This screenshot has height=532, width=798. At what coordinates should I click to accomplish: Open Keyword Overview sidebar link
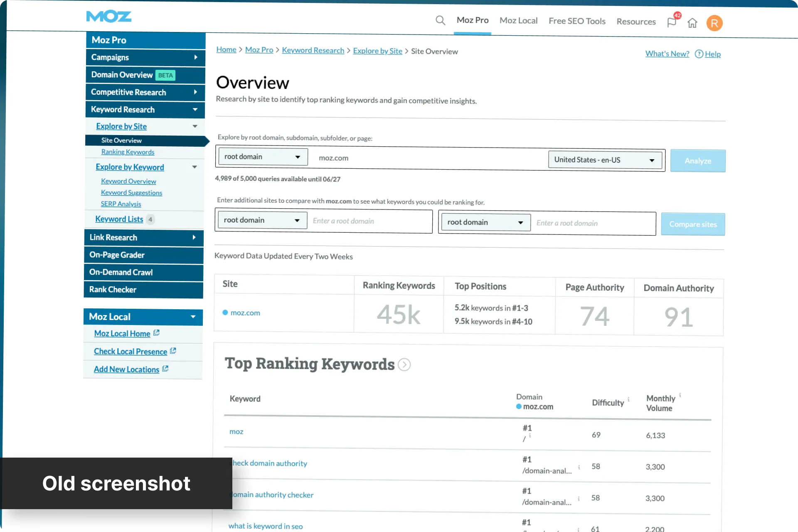click(x=128, y=181)
